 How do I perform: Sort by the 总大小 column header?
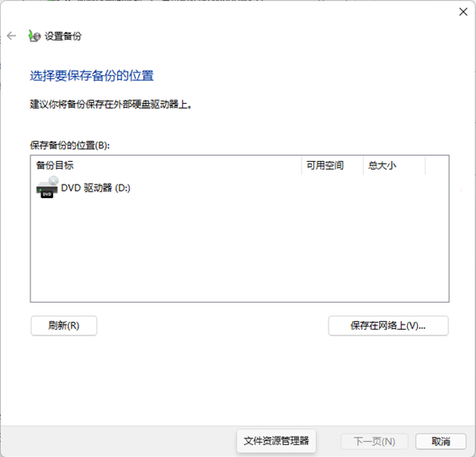point(394,165)
